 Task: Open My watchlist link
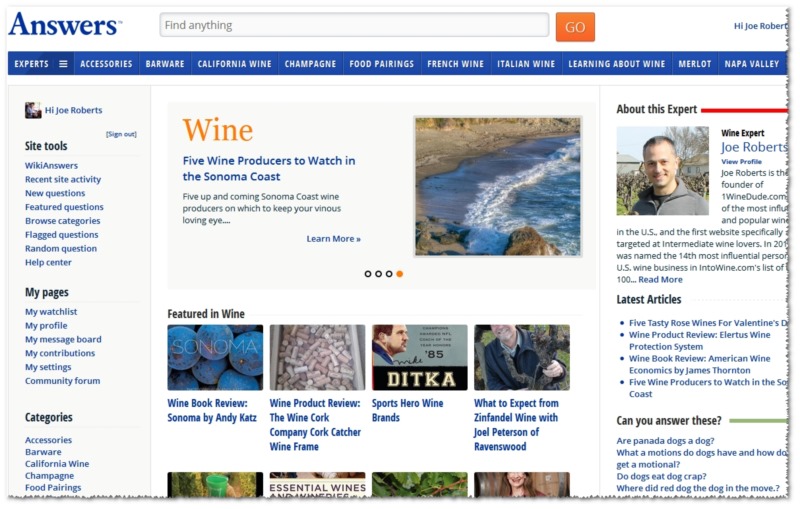click(51, 312)
